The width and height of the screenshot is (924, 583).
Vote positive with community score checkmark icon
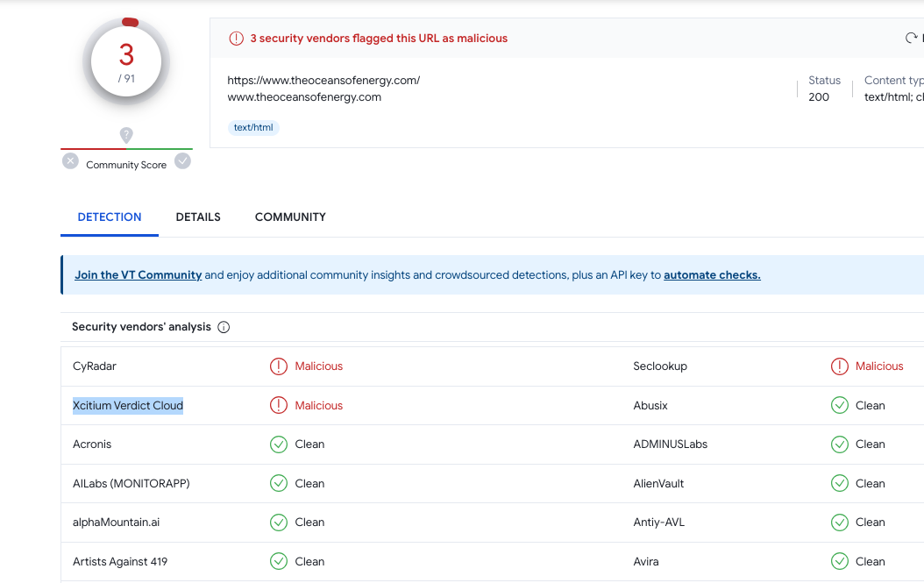(182, 161)
